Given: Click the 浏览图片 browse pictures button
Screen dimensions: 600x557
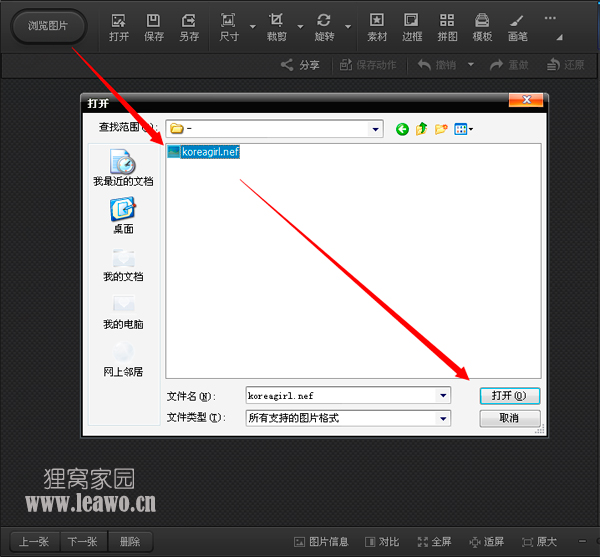Looking at the screenshot, I should [48, 26].
